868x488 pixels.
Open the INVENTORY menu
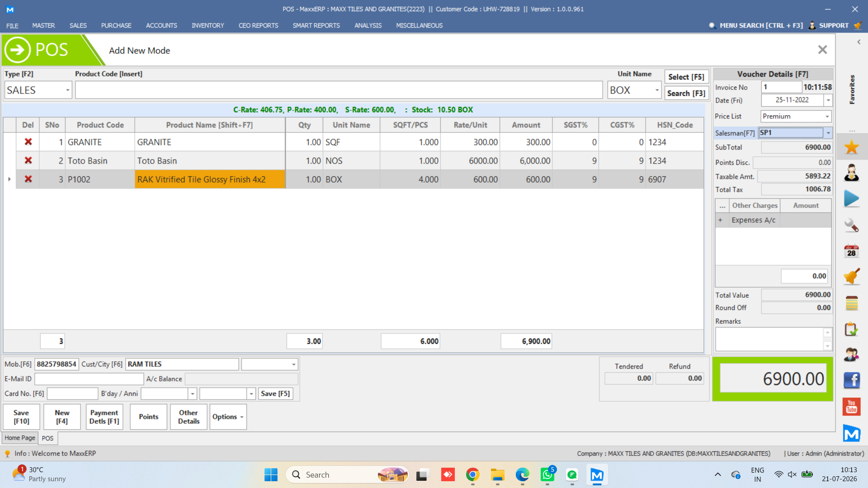pos(208,26)
